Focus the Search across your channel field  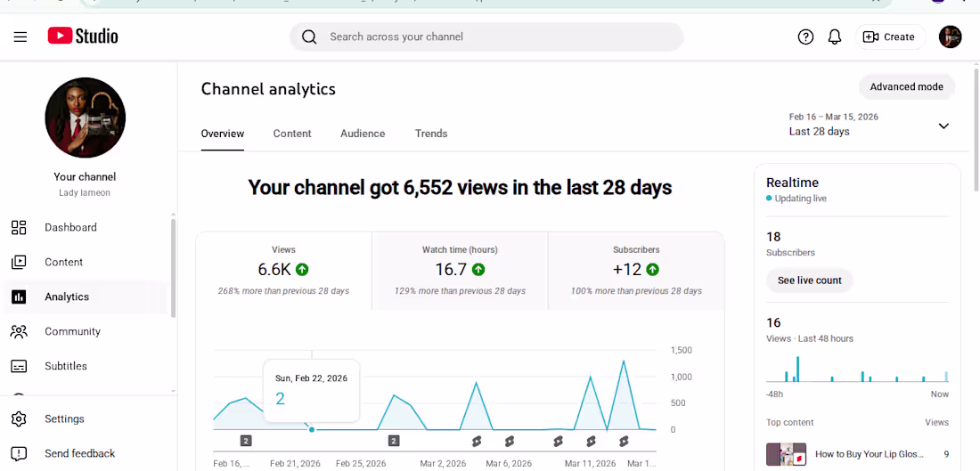click(486, 37)
